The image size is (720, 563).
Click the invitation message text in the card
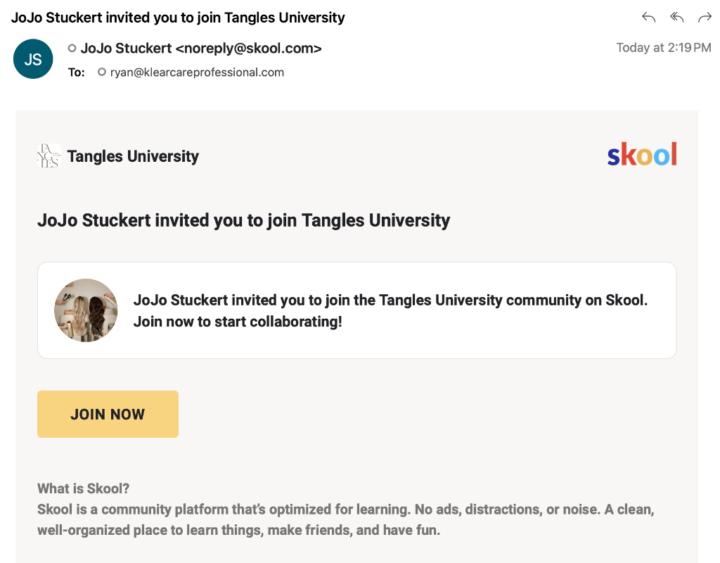[390, 311]
